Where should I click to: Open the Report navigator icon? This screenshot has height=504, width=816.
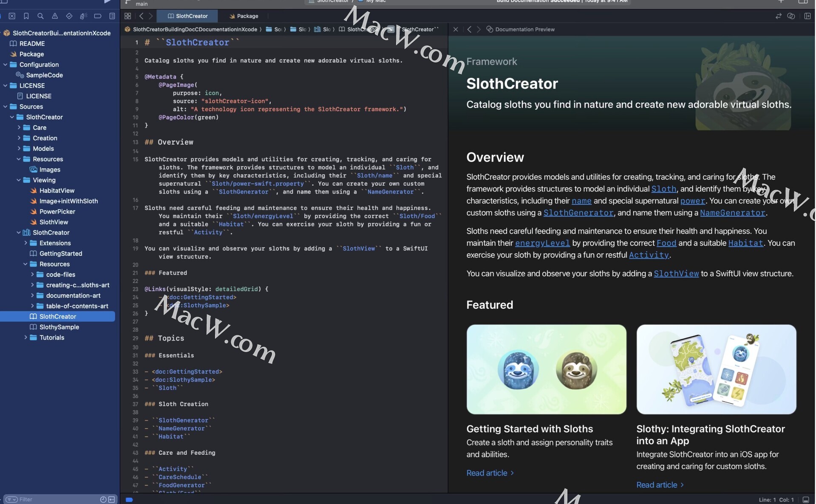[112, 16]
